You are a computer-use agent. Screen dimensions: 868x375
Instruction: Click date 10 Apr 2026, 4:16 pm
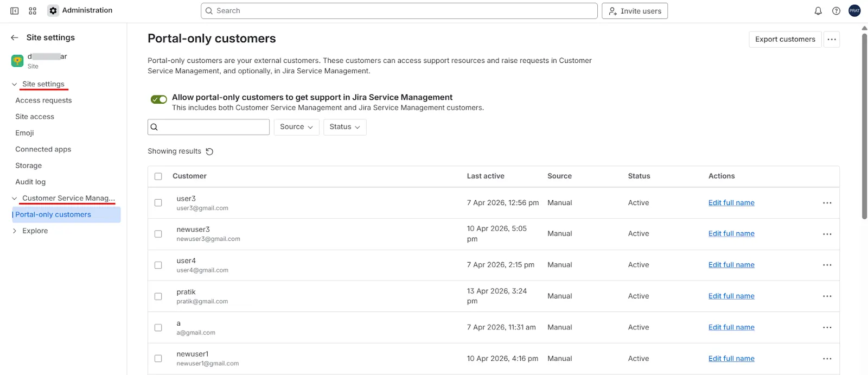pyautogui.click(x=503, y=359)
